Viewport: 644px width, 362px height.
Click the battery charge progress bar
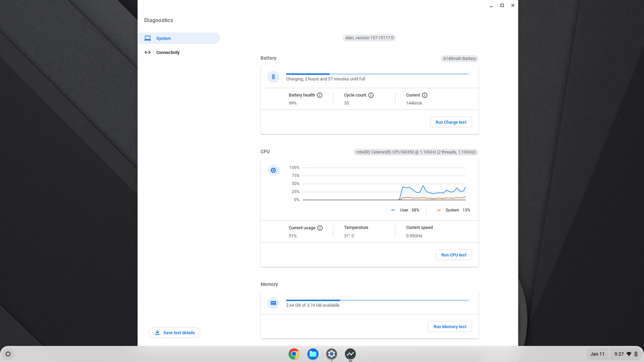point(378,74)
